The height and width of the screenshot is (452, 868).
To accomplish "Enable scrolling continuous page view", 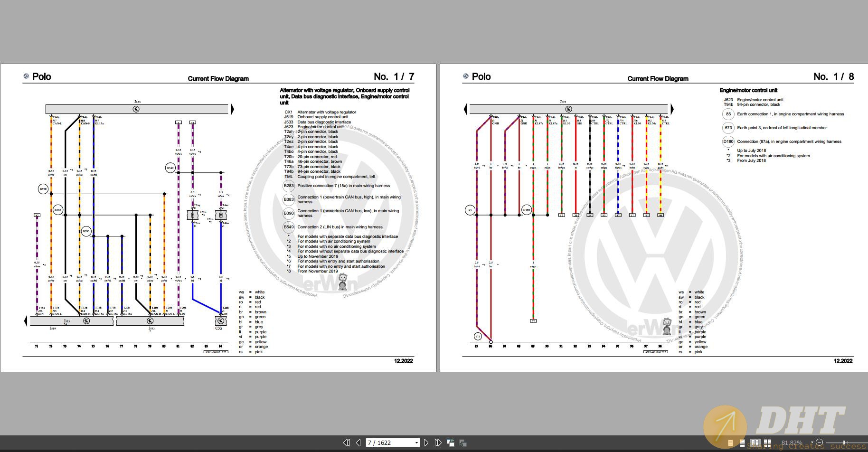I will pyautogui.click(x=742, y=443).
